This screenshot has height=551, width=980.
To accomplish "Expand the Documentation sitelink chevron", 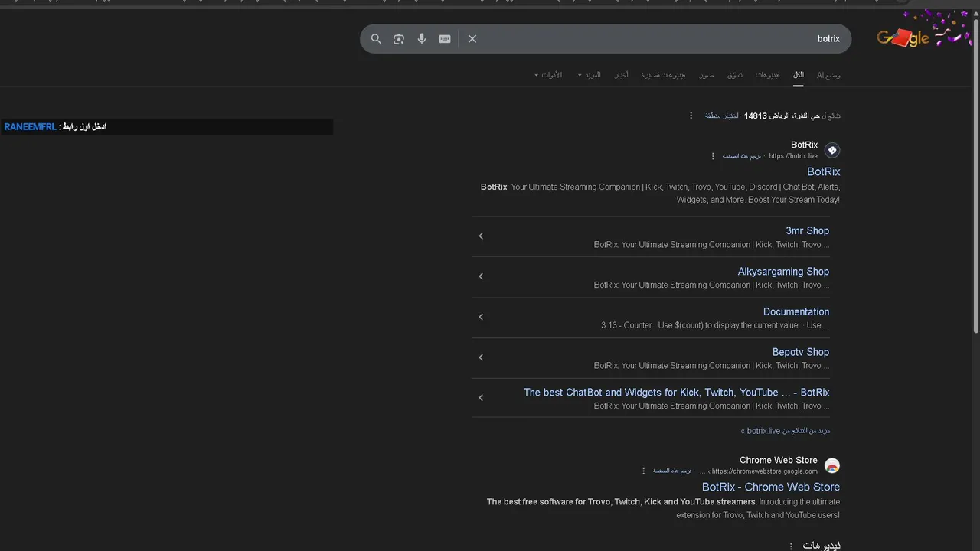I will click(x=481, y=318).
